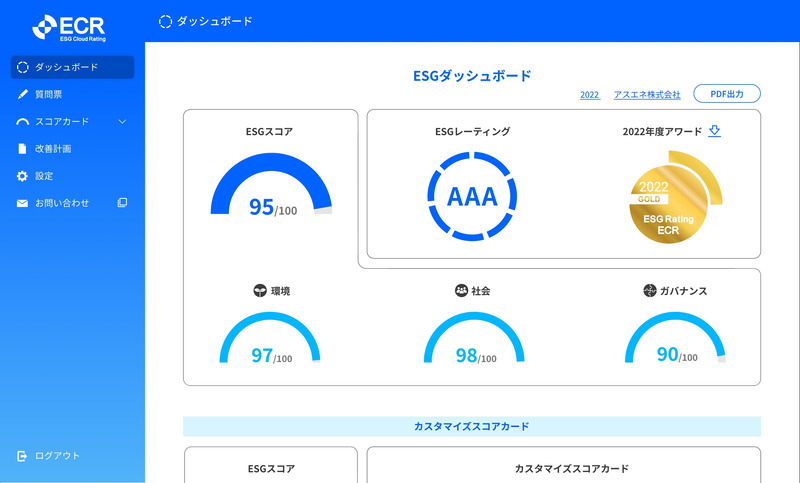The width and height of the screenshot is (800, 483).
Task: Click the 2022年度アワード label
Action: [x=662, y=132]
